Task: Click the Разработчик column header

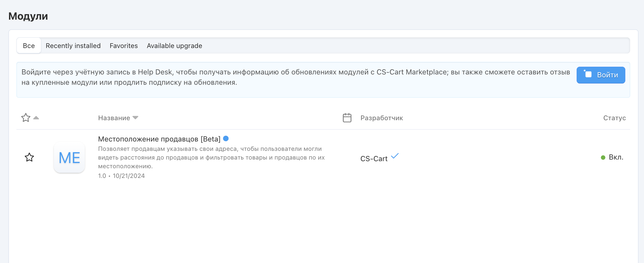Action: [382, 118]
